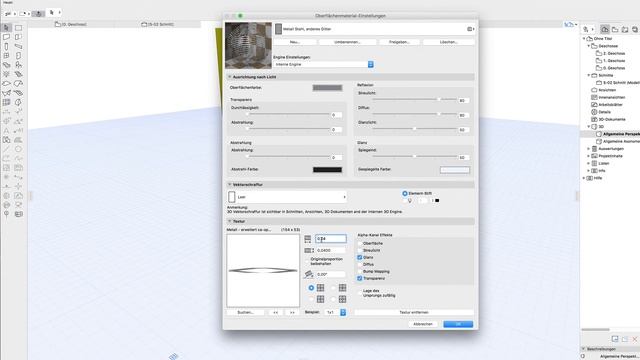Collapse the Geschosse folder in the Navigator
This screenshot has height=360, width=640.
(x=589, y=46)
